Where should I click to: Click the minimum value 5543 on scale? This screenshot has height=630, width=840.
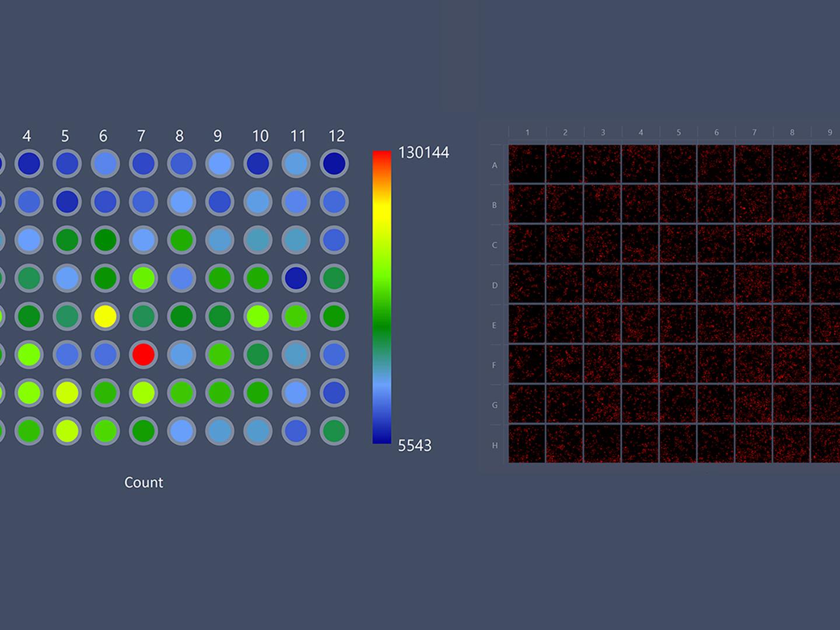coord(415,446)
